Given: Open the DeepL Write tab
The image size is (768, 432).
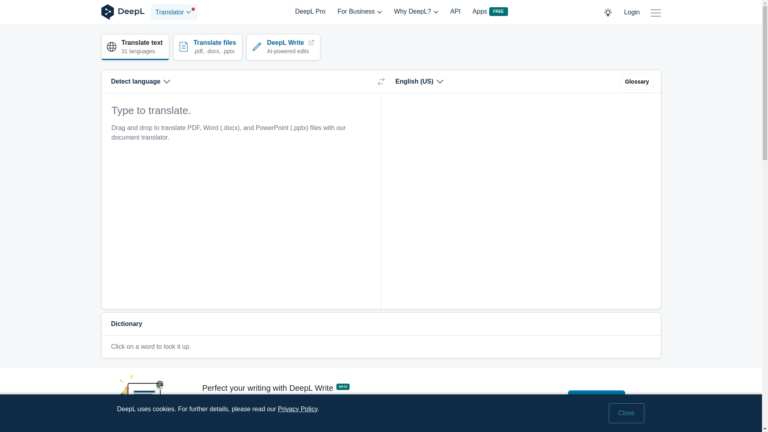Looking at the screenshot, I should click(283, 47).
